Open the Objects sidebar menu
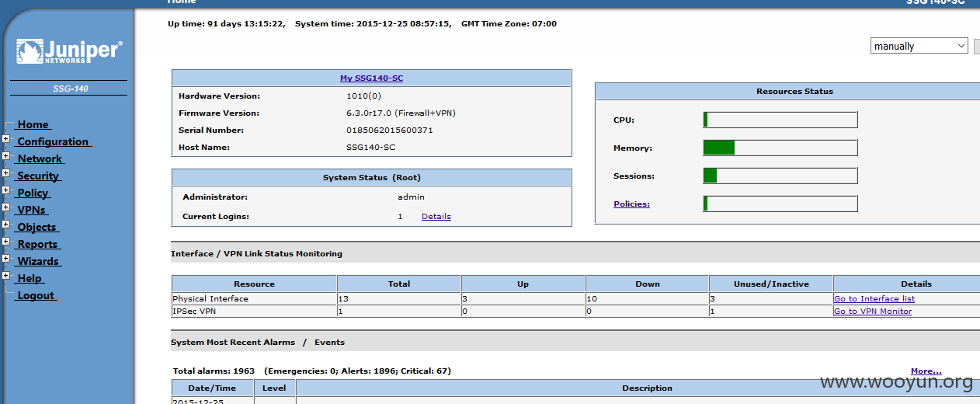 click(x=37, y=227)
